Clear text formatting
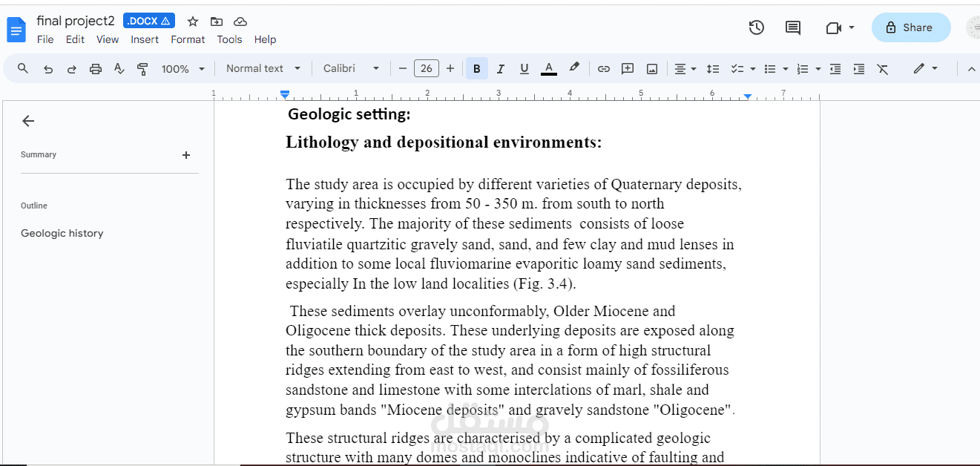 point(883,69)
